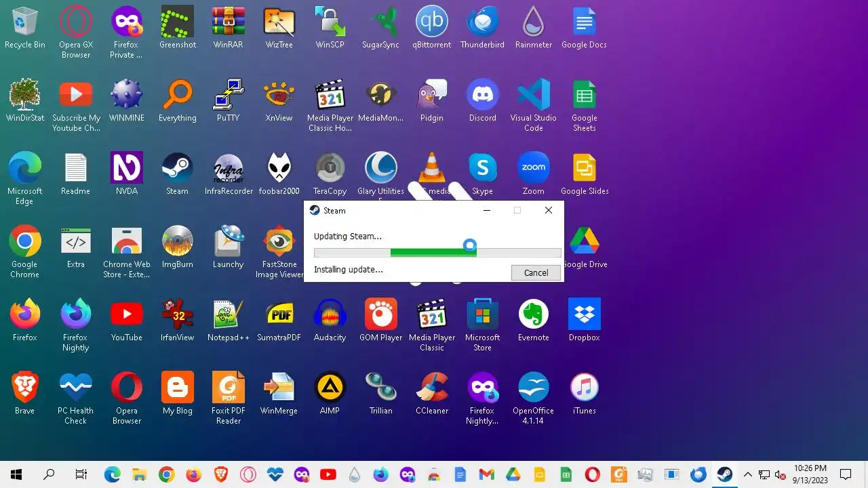This screenshot has height=488, width=868.
Task: Open the Action Center notifications
Action: [846, 474]
